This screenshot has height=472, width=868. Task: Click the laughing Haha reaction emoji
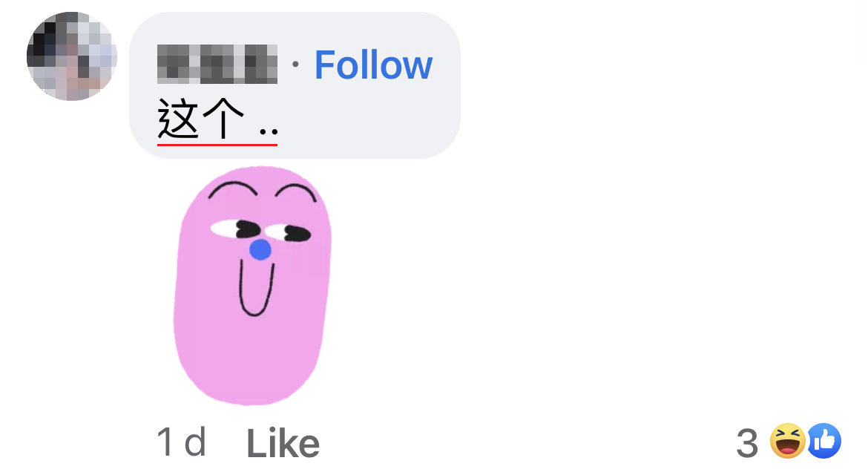coord(788,441)
